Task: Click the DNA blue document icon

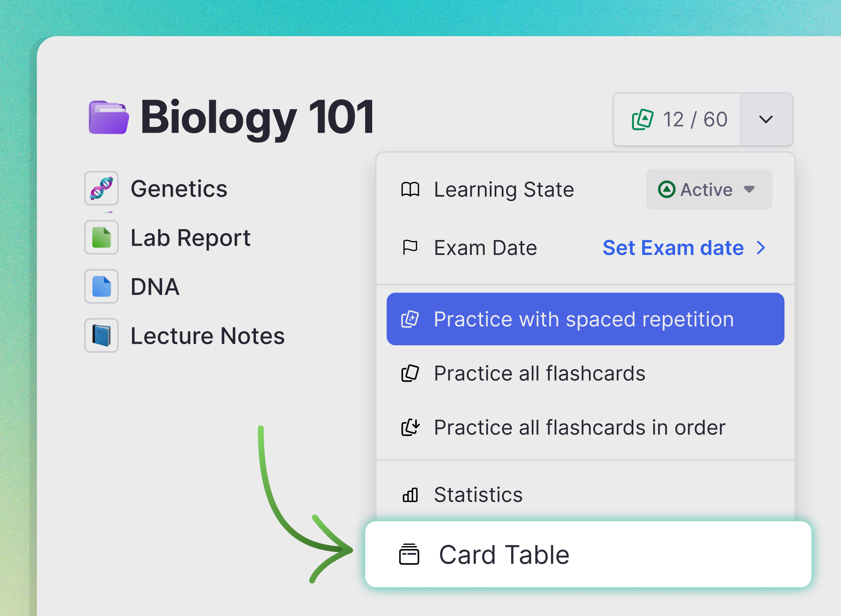Action: tap(101, 286)
